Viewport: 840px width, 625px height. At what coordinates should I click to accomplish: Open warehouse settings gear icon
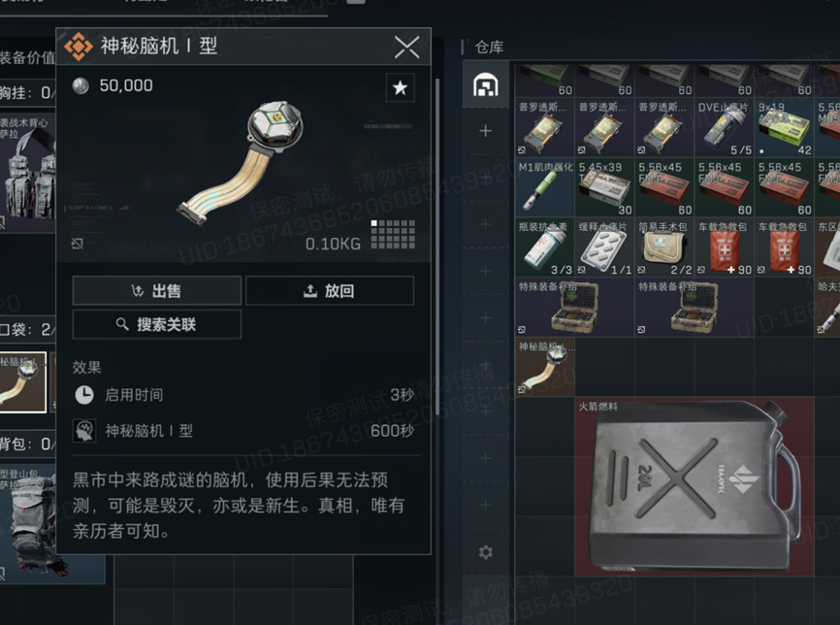pos(485,552)
